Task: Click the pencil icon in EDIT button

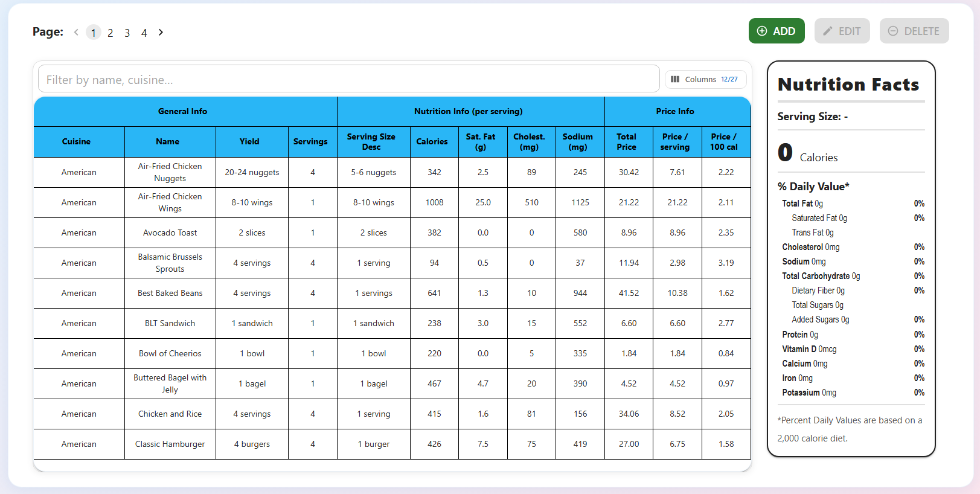Action: click(x=828, y=31)
